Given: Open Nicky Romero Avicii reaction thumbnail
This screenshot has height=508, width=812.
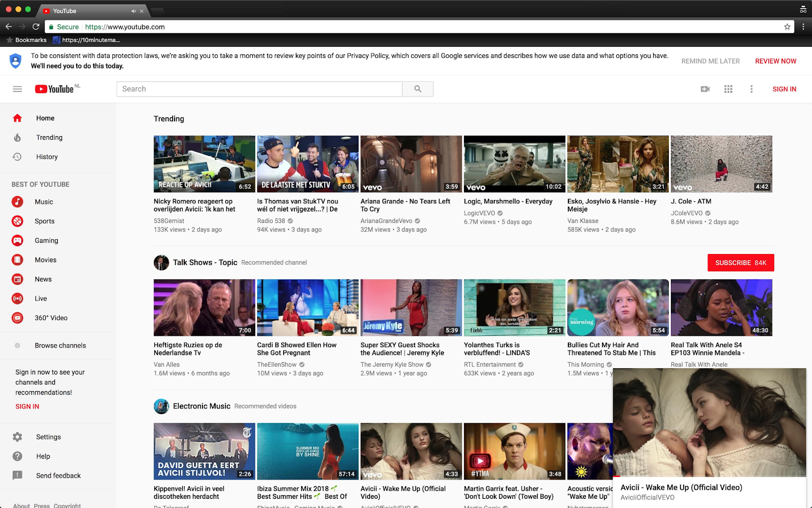Looking at the screenshot, I should (x=205, y=164).
